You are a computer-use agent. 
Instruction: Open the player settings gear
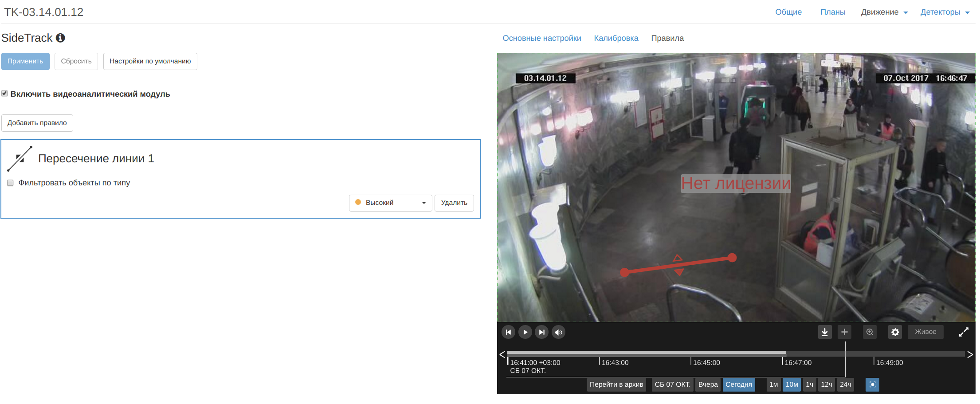895,332
